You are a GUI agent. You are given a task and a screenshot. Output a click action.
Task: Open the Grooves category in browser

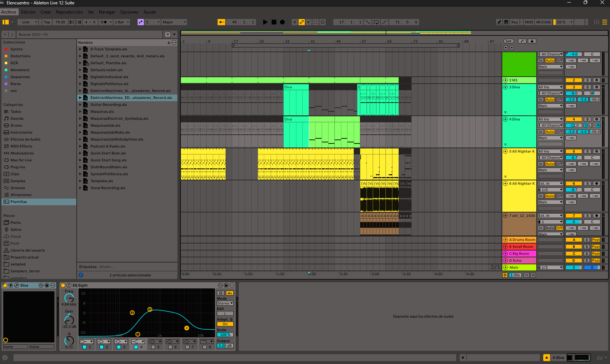coord(18,188)
